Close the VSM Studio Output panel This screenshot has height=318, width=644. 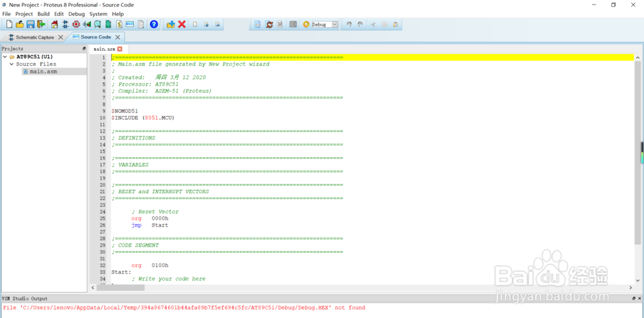(639, 299)
